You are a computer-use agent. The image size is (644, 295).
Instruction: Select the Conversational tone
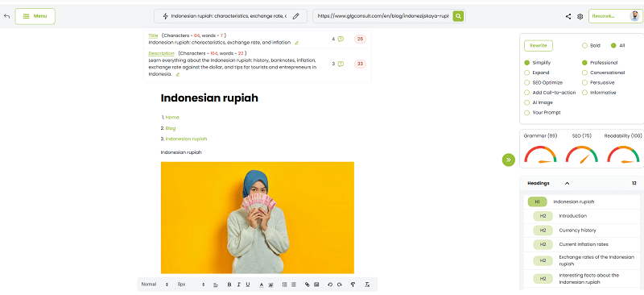click(584, 73)
